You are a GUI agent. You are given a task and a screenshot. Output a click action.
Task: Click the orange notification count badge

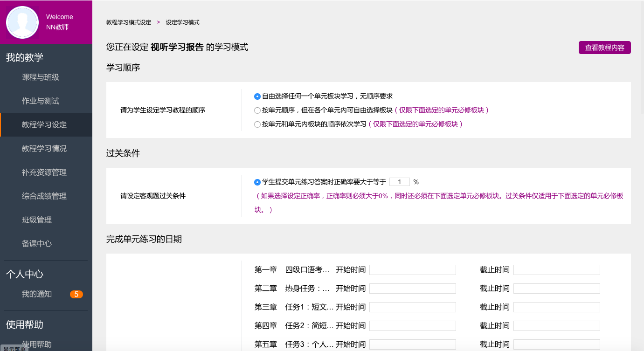(76, 294)
